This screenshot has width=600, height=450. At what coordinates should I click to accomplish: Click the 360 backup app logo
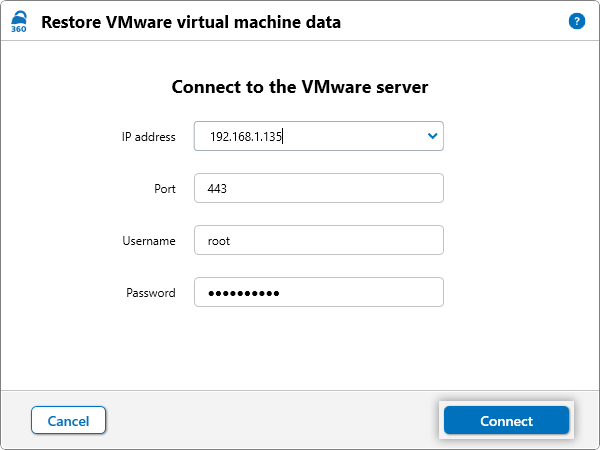coord(19,22)
